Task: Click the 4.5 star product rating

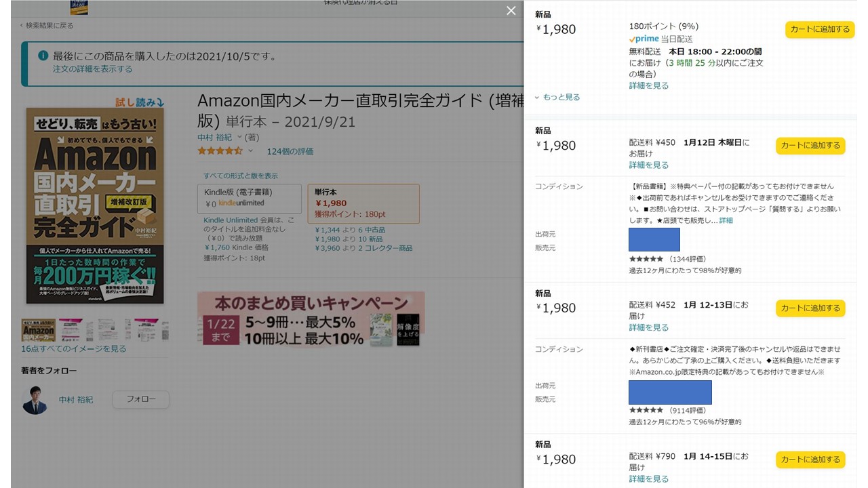Action: [220, 151]
